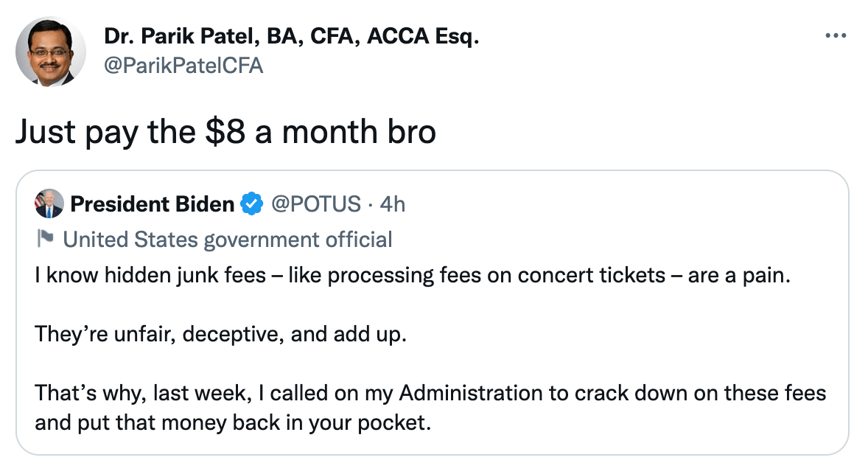Open the 4h timestamp link
868x463 pixels.
(392, 203)
